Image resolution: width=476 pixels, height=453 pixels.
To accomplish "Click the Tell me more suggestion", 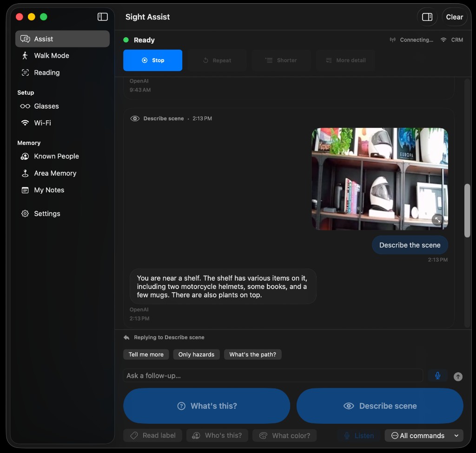I will [x=146, y=355].
